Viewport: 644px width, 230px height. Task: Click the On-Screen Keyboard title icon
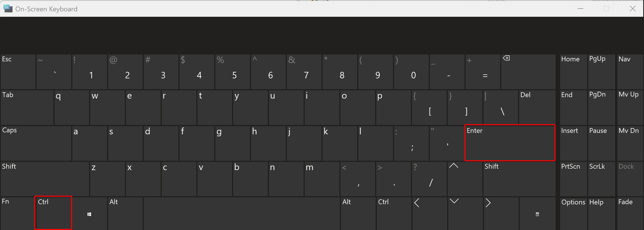[8, 9]
